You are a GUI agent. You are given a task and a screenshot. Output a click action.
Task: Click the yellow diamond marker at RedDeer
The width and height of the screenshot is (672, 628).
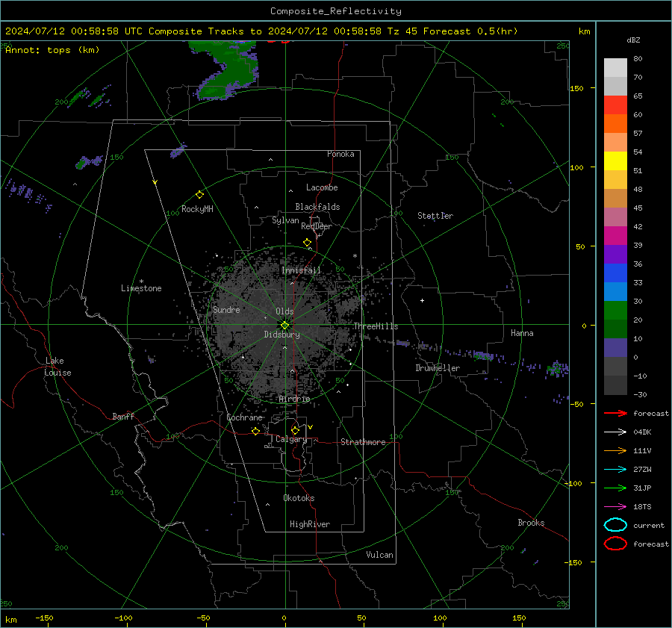coord(307,243)
